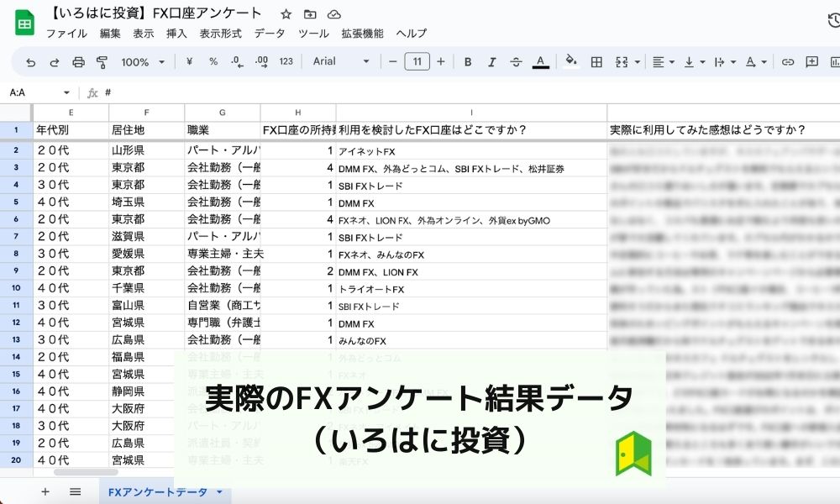
Task: Merge the selected cells
Action: click(622, 62)
